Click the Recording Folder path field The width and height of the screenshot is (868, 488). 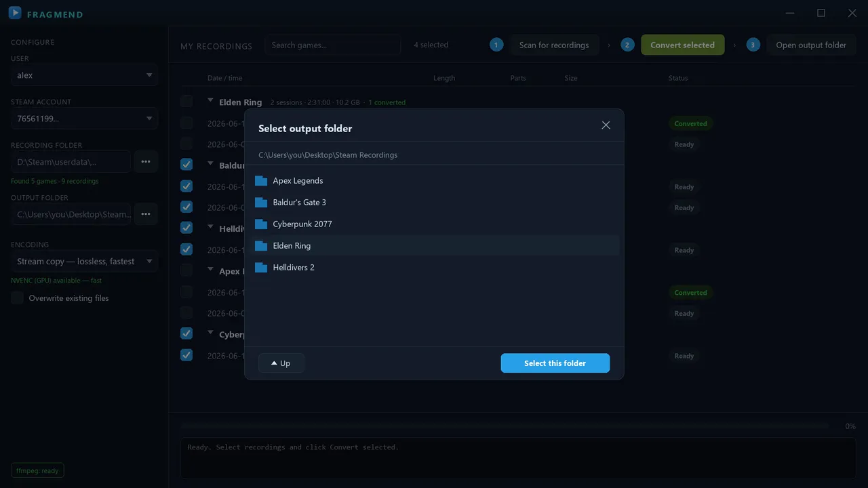tap(71, 162)
